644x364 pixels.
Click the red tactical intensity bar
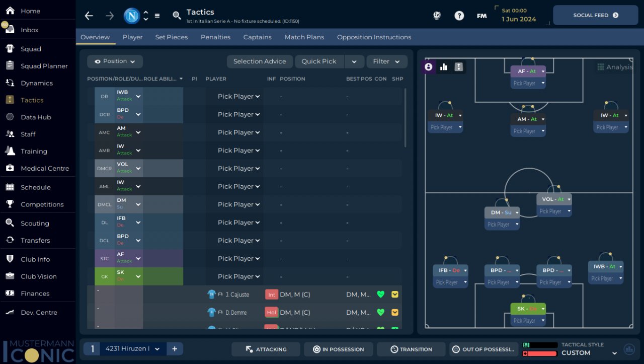(540, 353)
